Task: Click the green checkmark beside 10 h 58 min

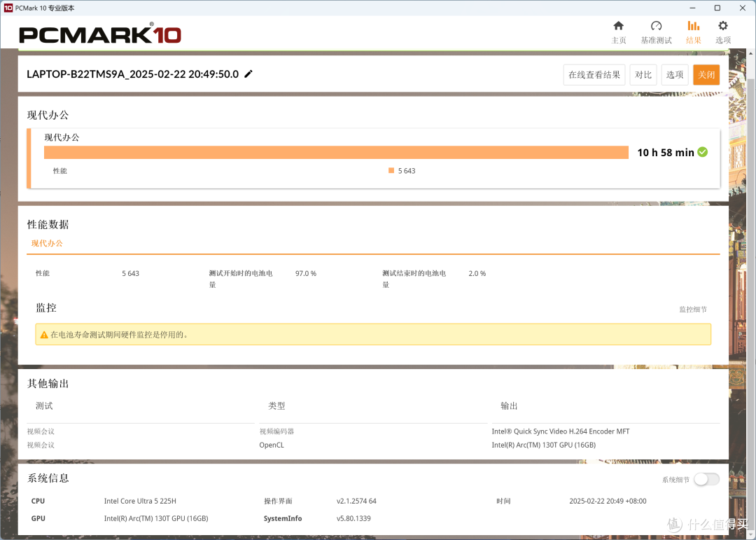Action: 703,152
